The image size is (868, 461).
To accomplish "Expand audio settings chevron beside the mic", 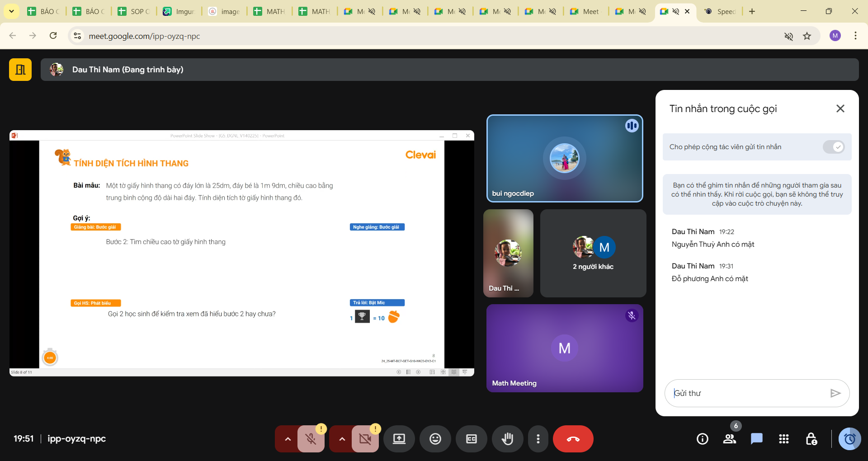I will point(288,439).
